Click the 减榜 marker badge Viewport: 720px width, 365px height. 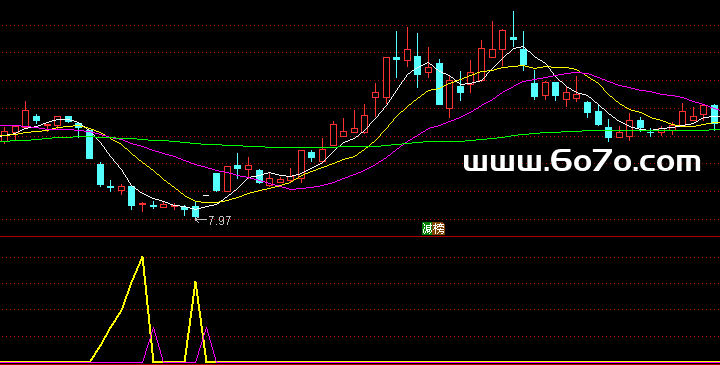point(433,229)
